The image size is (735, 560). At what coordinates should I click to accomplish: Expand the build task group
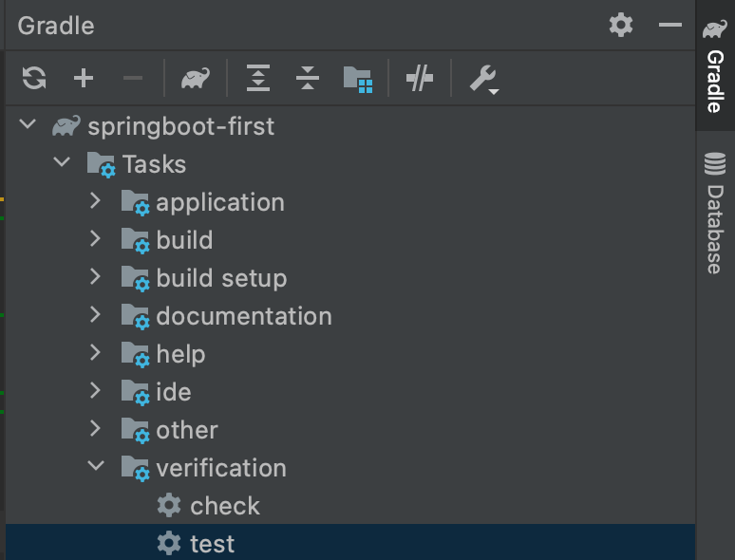[x=95, y=238]
